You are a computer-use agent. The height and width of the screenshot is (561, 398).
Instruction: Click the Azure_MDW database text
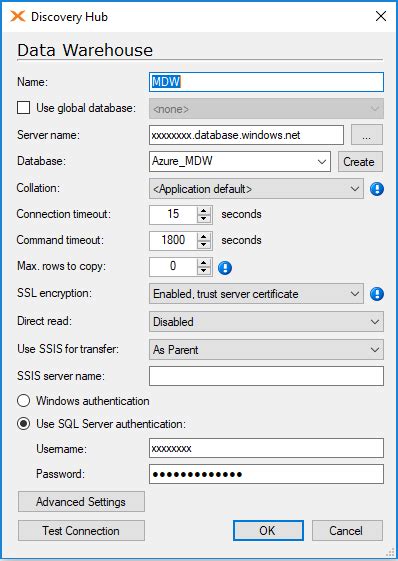(182, 161)
